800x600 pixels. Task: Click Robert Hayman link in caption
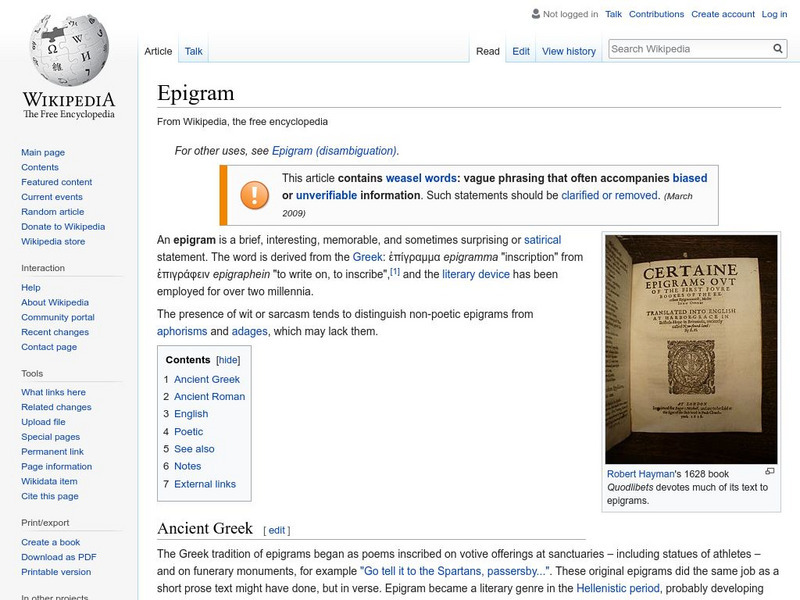tap(640, 474)
